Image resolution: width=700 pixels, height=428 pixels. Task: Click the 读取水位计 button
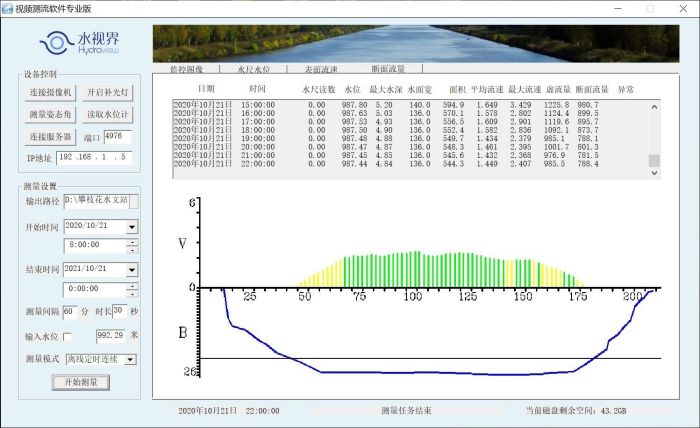click(106, 114)
